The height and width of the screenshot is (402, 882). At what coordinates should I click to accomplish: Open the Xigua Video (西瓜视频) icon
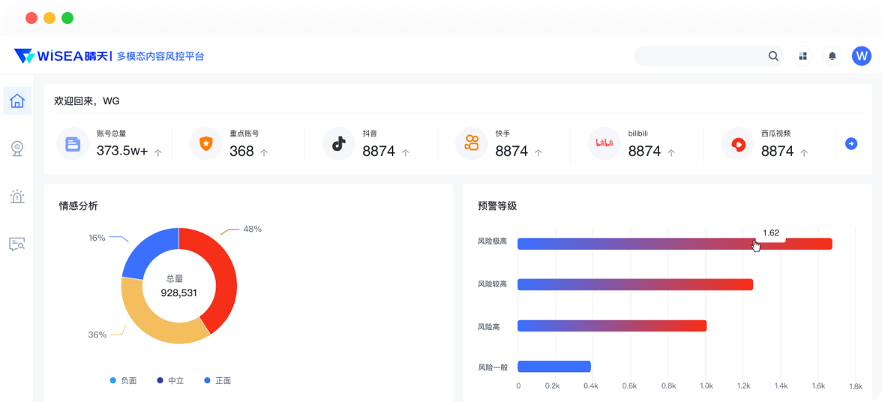738,144
